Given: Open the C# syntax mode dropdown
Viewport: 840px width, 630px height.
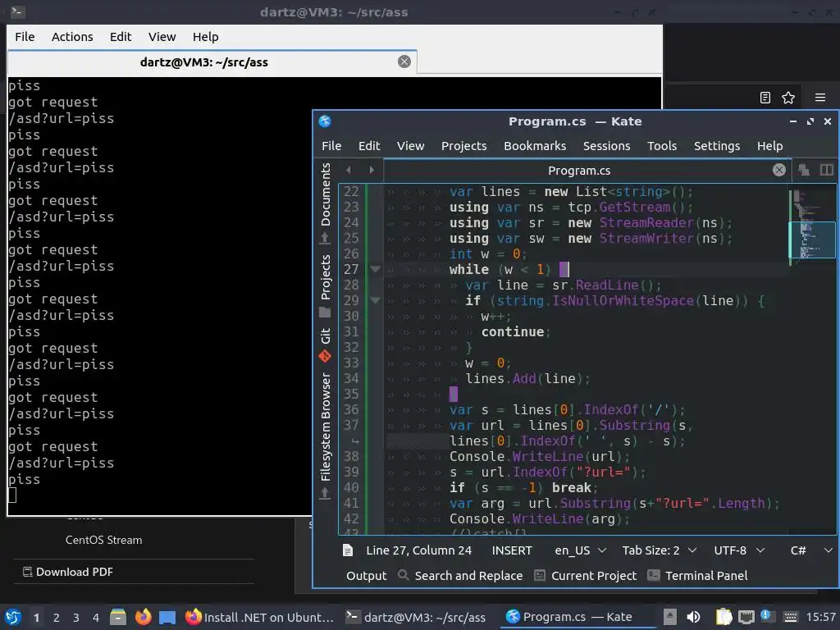Looking at the screenshot, I should (x=811, y=550).
